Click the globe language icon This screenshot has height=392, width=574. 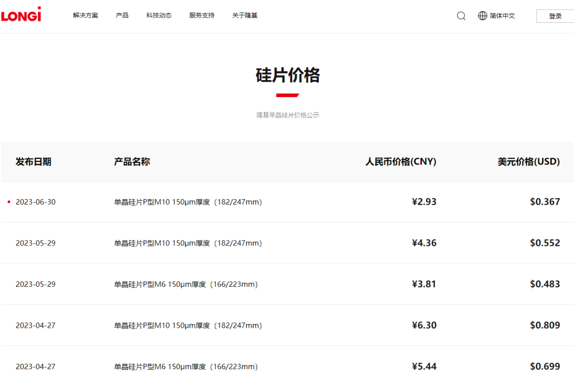483,16
